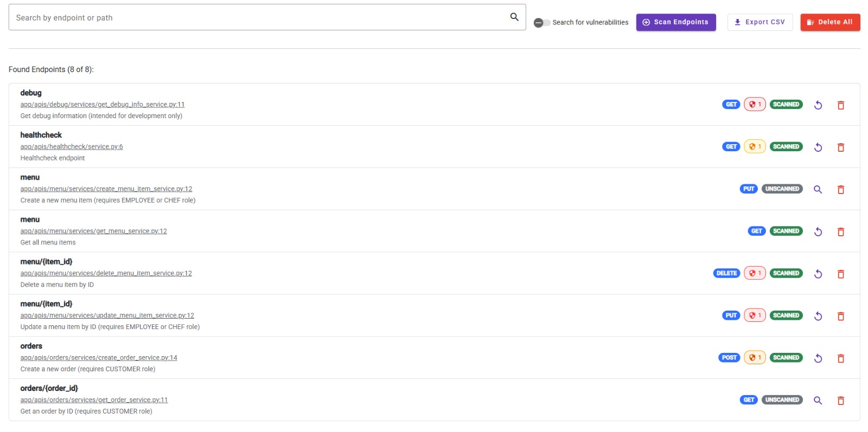Delete the debug endpoint

click(841, 105)
